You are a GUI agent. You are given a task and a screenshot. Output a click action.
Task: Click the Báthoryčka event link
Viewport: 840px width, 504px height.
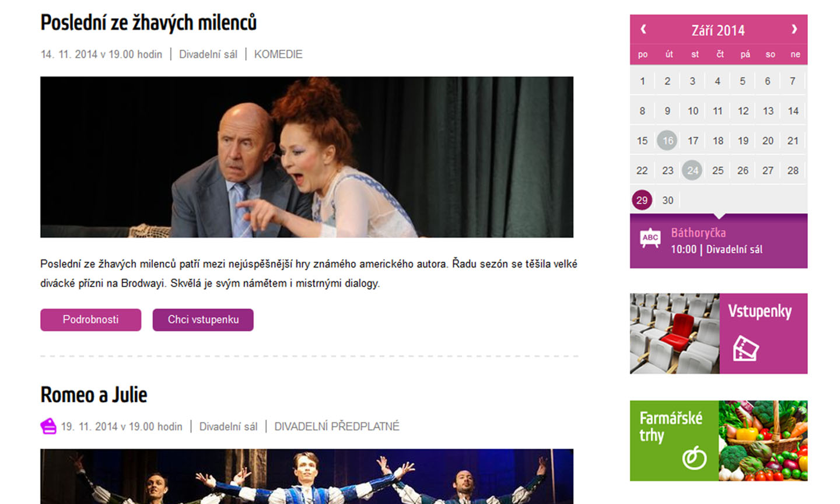(x=698, y=233)
